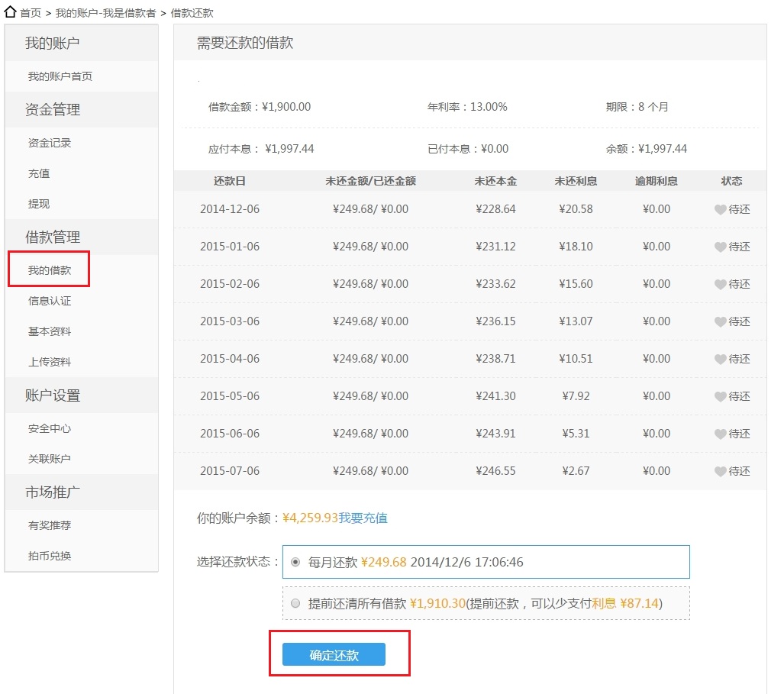Click heart status icon for 2015-05-06 row

[x=720, y=396]
